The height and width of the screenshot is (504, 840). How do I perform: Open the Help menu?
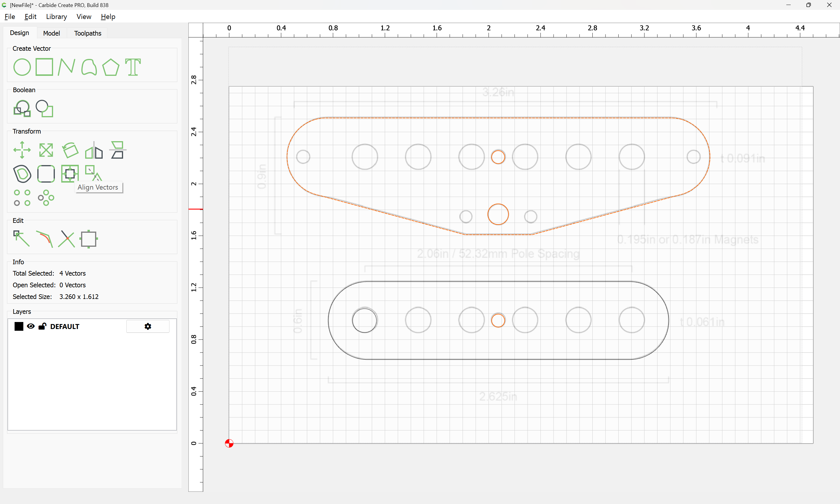tap(108, 17)
